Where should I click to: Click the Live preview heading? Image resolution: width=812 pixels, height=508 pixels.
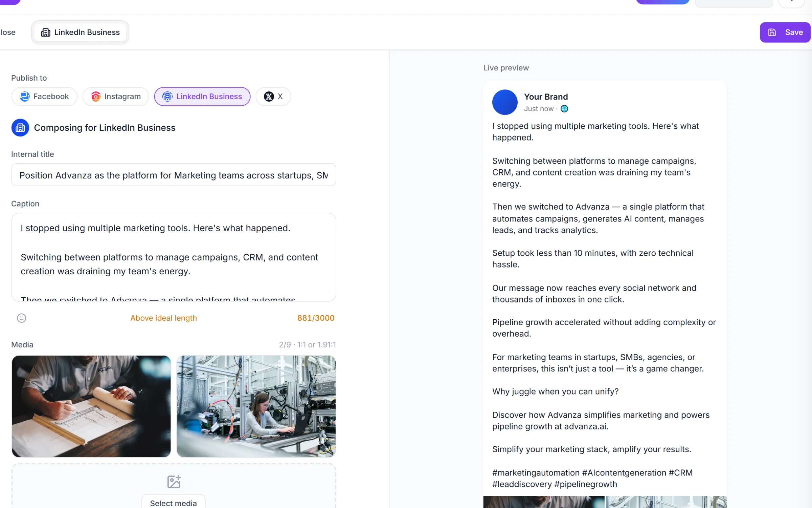click(x=506, y=68)
